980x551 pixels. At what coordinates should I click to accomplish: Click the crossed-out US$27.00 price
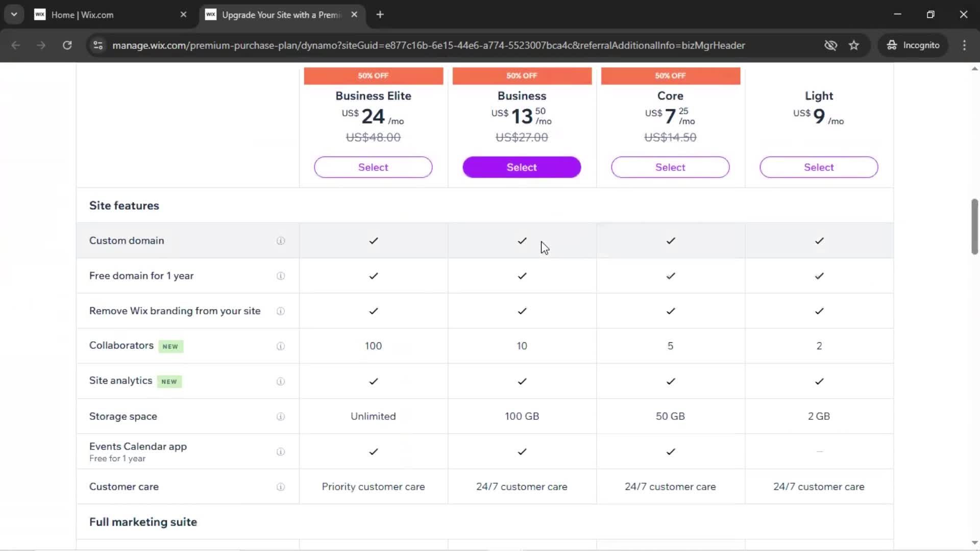point(522,137)
